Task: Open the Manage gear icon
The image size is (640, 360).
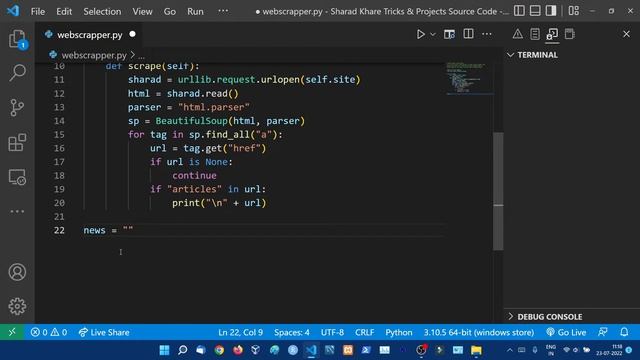Action: coord(17,306)
